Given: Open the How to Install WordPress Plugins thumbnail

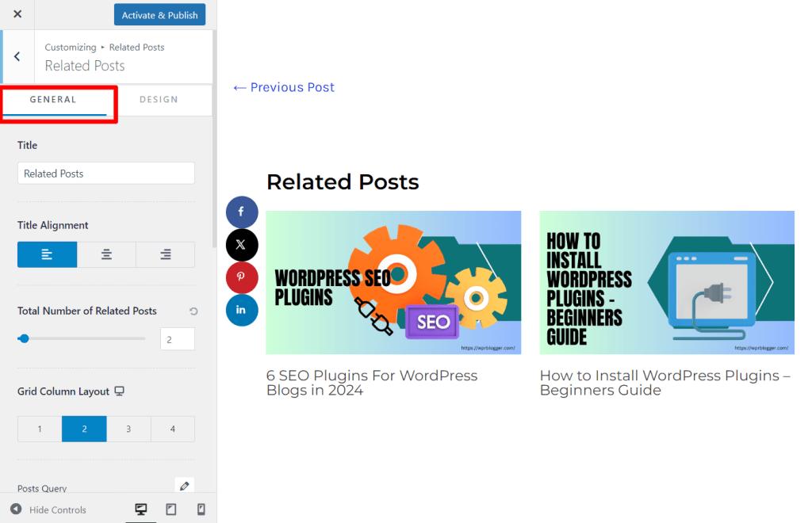Looking at the screenshot, I should pyautogui.click(x=667, y=282).
